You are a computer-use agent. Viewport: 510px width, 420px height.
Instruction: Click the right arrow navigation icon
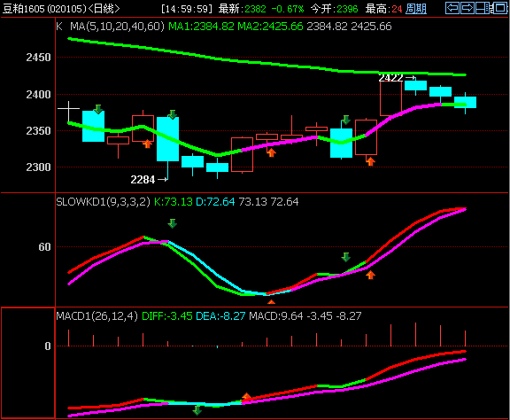point(467,8)
